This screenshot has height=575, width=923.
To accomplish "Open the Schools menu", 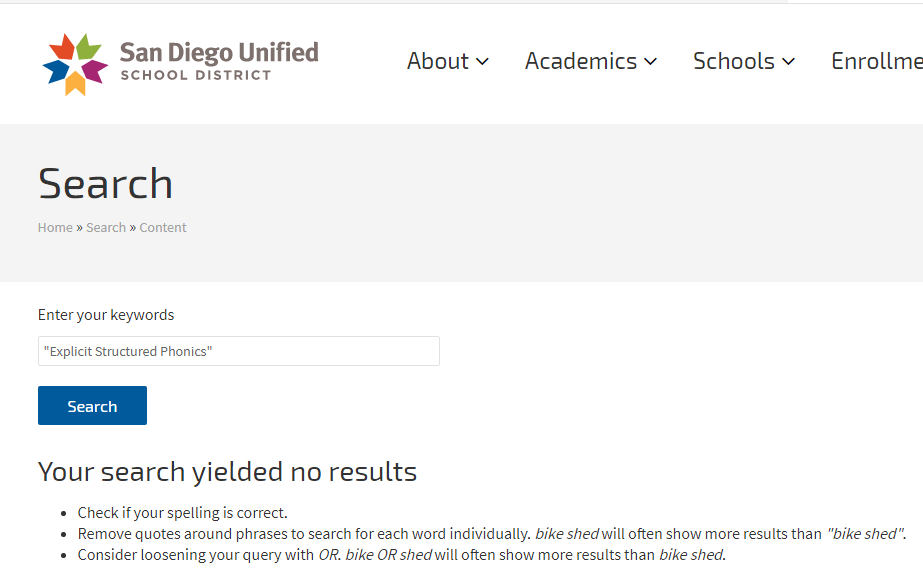I will [x=733, y=61].
